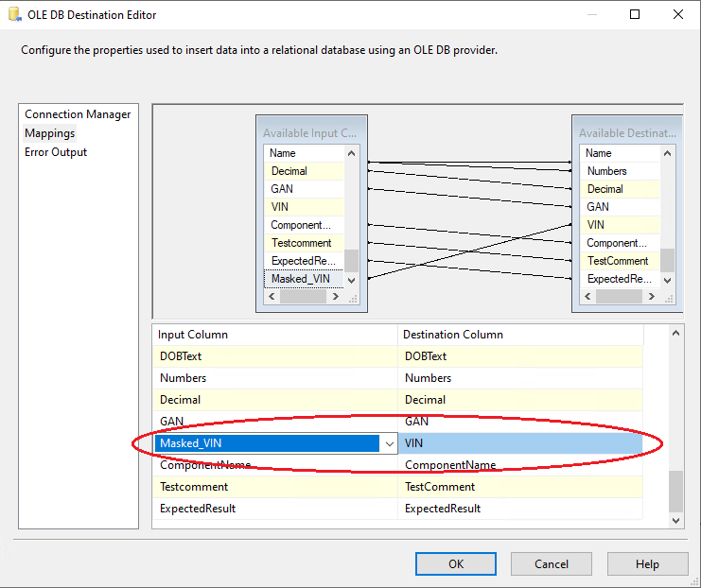Image resolution: width=701 pixels, height=588 pixels.
Task: Click the VIN destination column cell in the grid
Action: pyautogui.click(x=518, y=443)
